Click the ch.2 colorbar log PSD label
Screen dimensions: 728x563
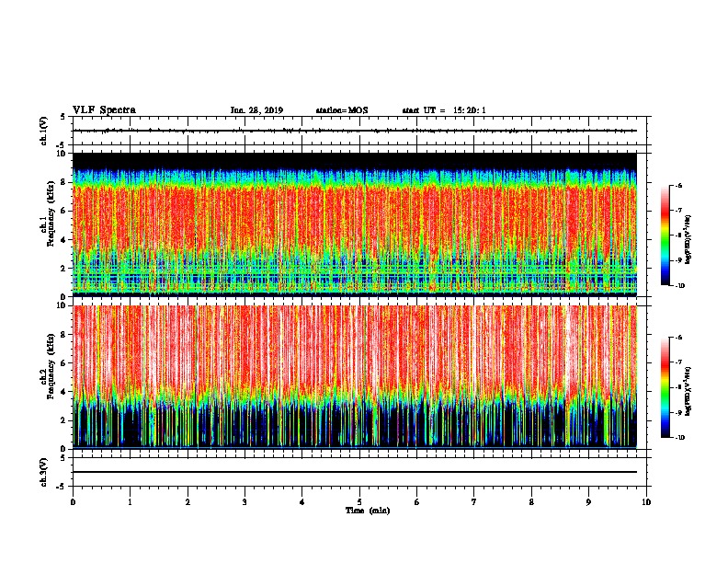688,392
